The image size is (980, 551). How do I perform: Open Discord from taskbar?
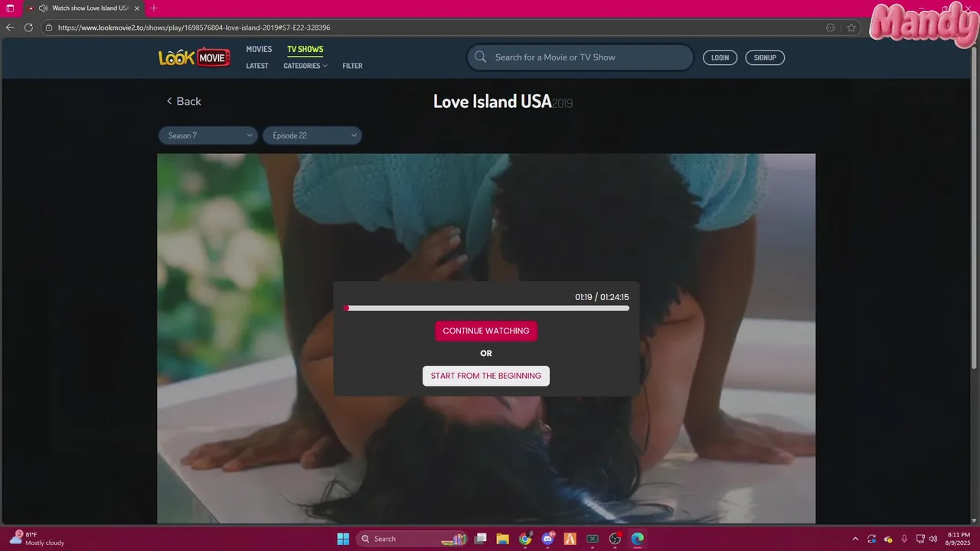pos(547,539)
